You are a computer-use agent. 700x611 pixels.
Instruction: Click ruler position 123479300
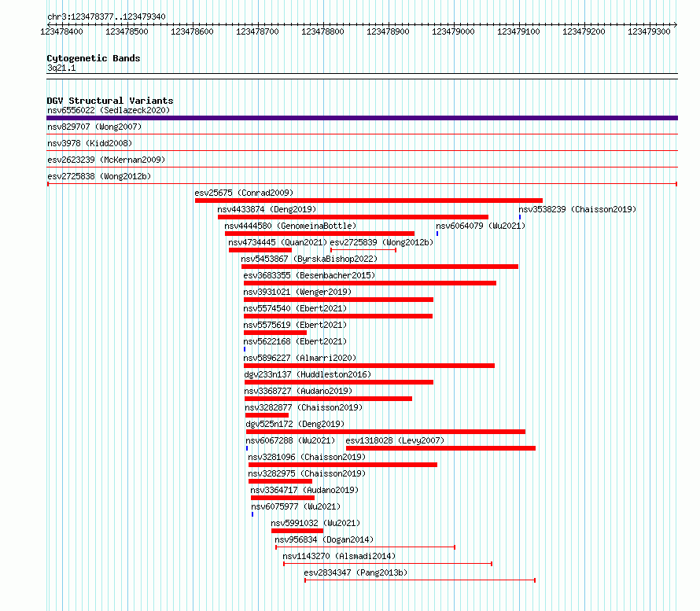[x=649, y=31]
